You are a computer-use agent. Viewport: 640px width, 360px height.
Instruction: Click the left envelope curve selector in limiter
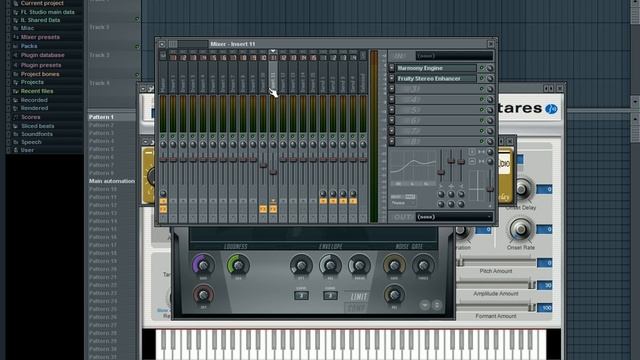point(301,296)
